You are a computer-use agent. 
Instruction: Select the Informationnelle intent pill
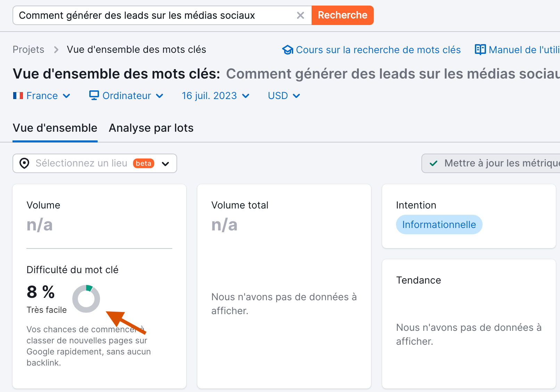[x=439, y=224]
